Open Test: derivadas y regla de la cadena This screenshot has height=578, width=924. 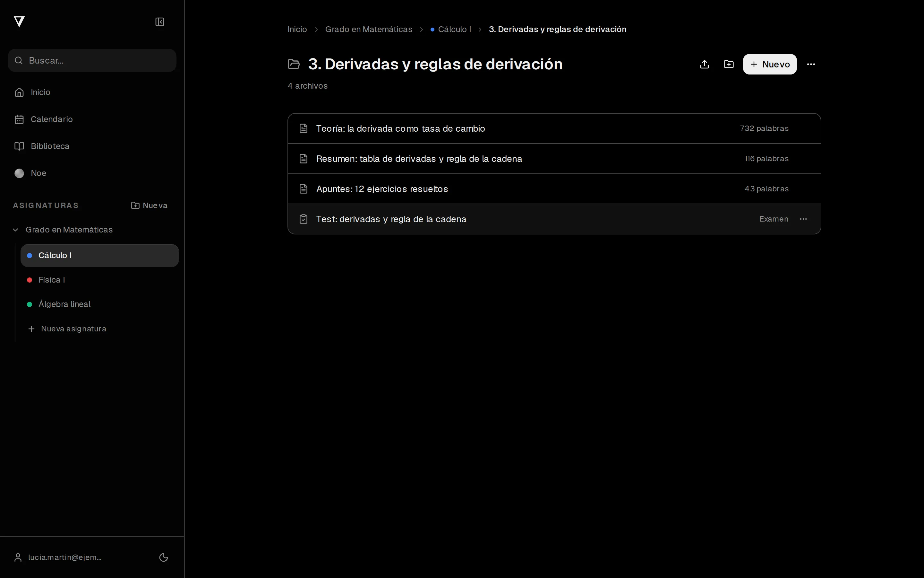coord(554,219)
